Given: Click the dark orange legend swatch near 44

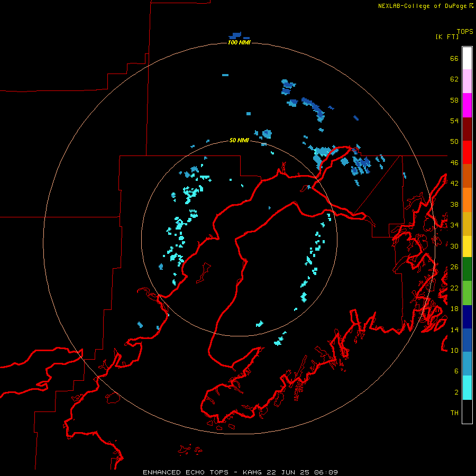Looking at the screenshot, I should [467, 176].
